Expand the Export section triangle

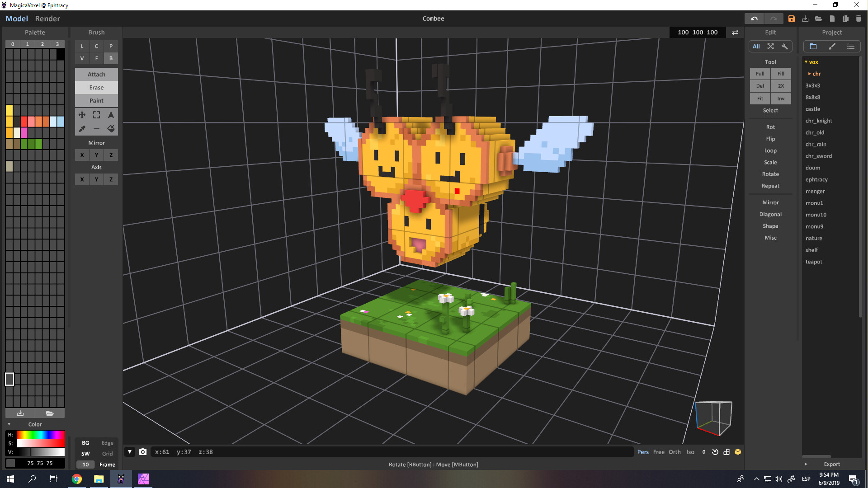(806, 464)
